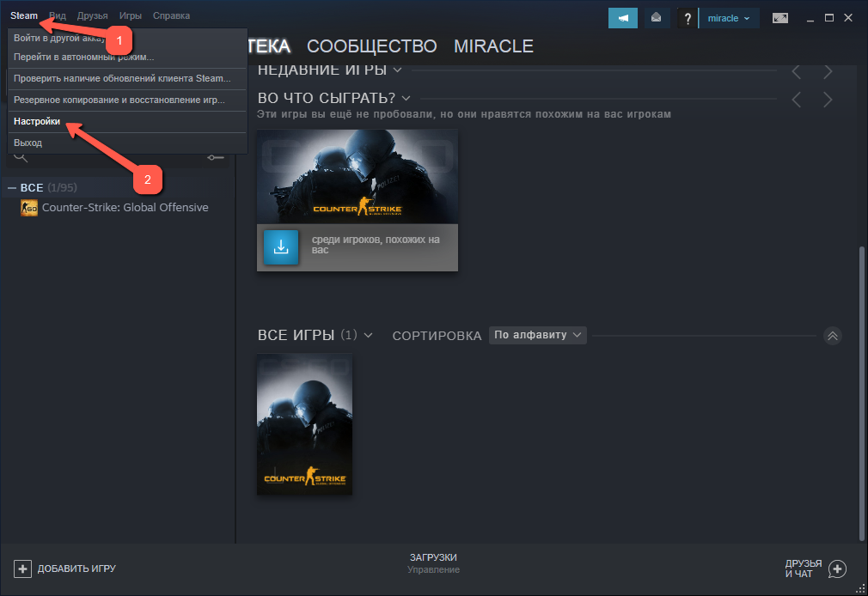Click the Counter-Strike cover under ВСЕ ИГРЫ
This screenshot has height=596, width=868.
tap(304, 424)
